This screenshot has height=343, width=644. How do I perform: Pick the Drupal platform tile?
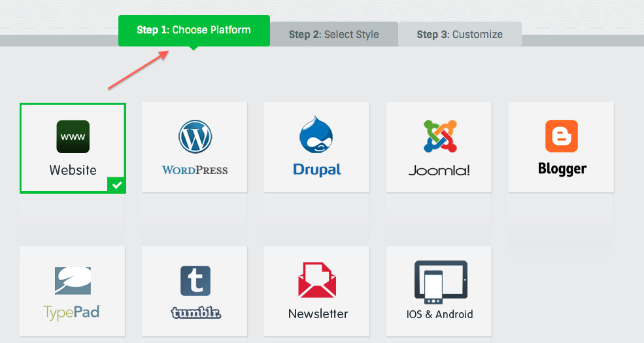[x=316, y=147]
